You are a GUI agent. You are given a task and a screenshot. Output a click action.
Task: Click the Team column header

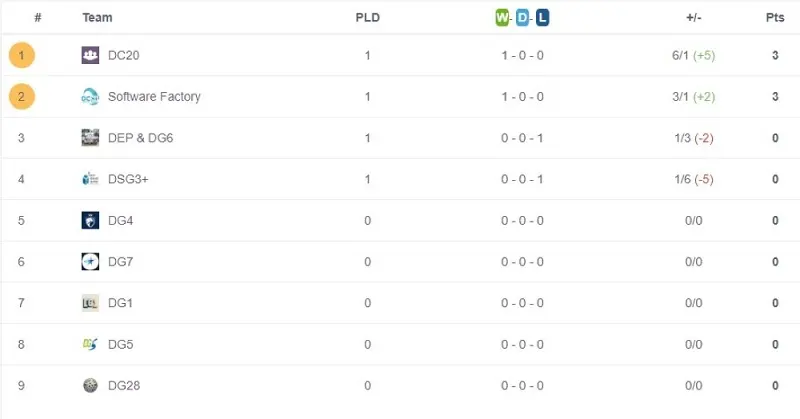97,17
